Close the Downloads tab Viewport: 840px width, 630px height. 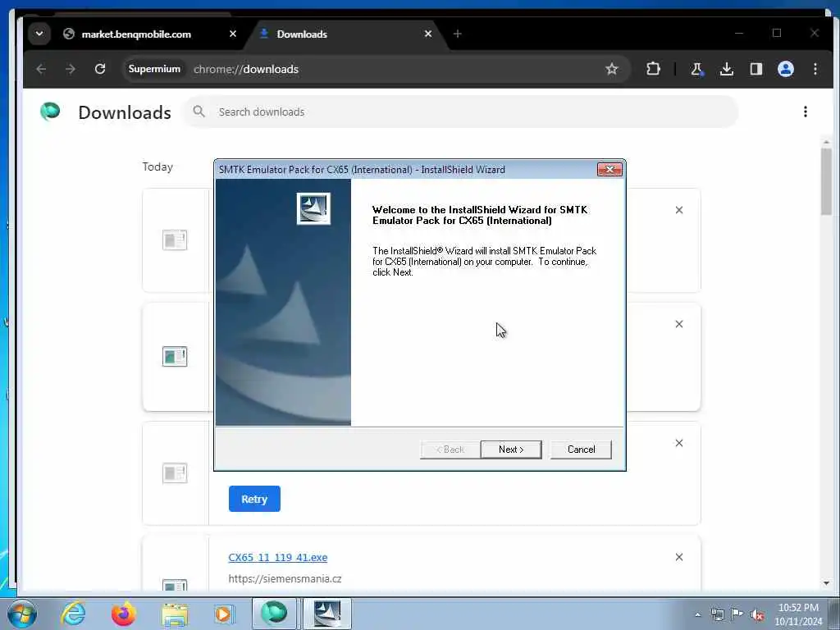(x=428, y=34)
